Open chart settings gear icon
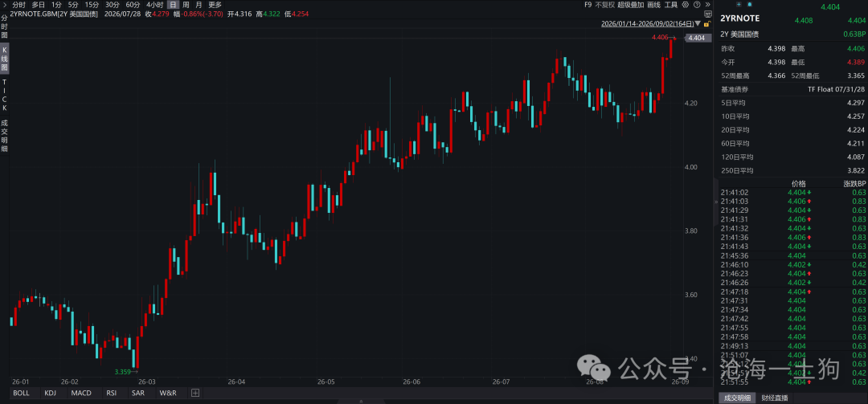This screenshot has width=868, height=404. [x=686, y=5]
